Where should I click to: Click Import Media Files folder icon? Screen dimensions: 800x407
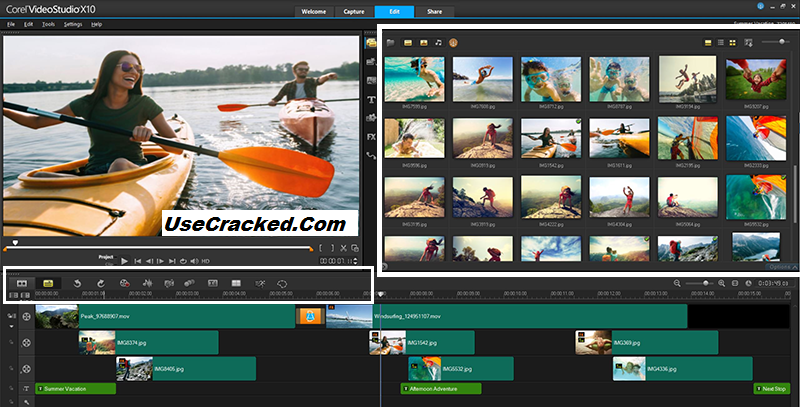click(391, 43)
